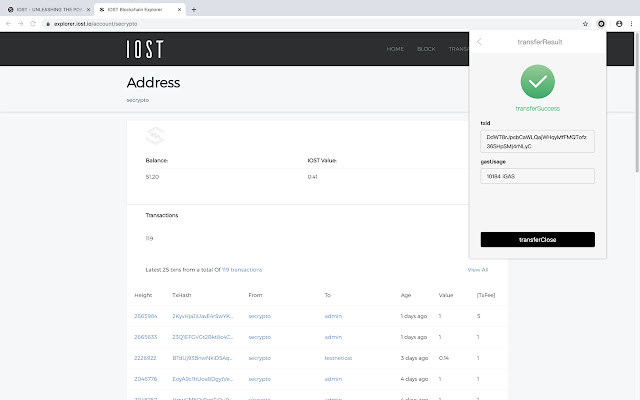The width and height of the screenshot is (640, 400).
Task: Open the testnetiost recipient link
Action: point(338,358)
